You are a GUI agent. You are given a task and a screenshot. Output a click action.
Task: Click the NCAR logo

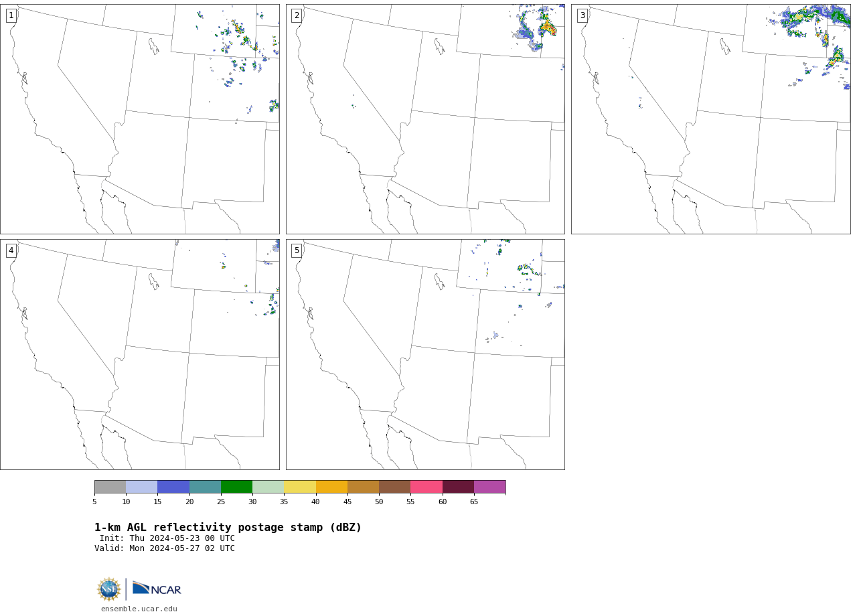coord(157,588)
